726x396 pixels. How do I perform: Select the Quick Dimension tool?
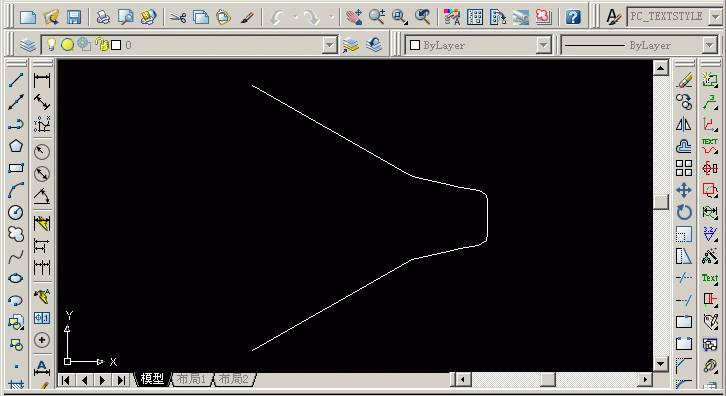42,223
